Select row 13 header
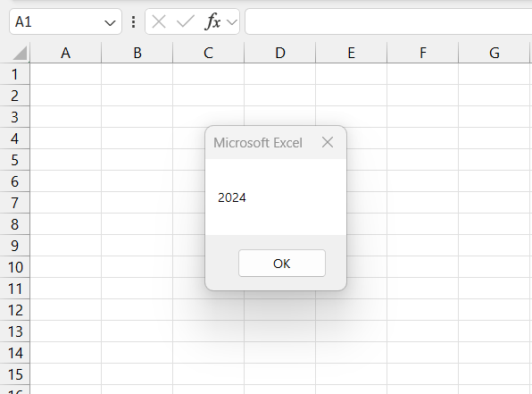The image size is (532, 394). click(x=14, y=331)
